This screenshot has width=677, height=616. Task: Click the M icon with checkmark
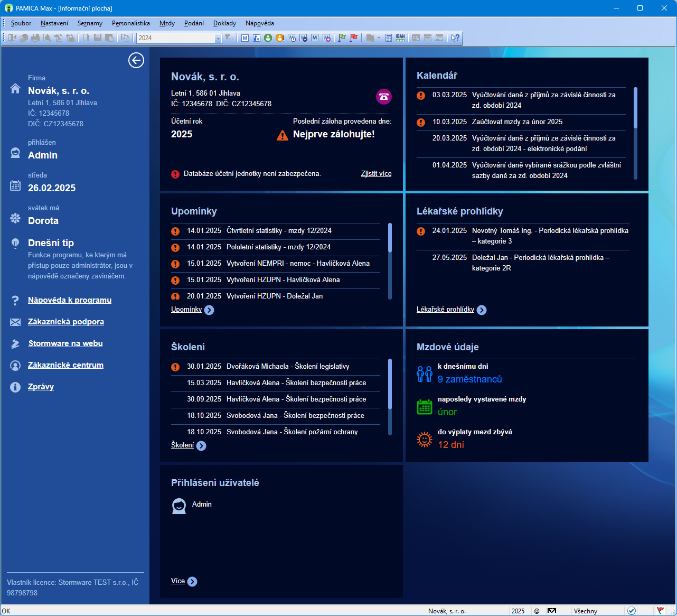[x=303, y=38]
